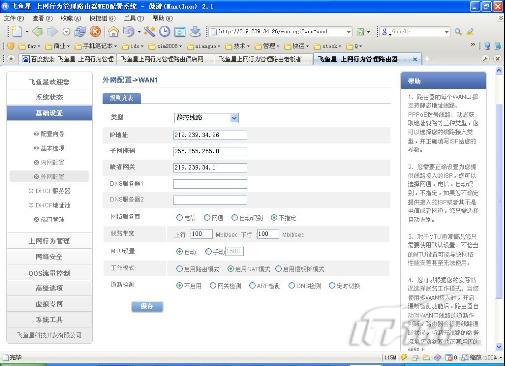Screen dimensions: 505x366
Task: Open the dropdown arrow beside the new page icon
Action: pos(26,32)
